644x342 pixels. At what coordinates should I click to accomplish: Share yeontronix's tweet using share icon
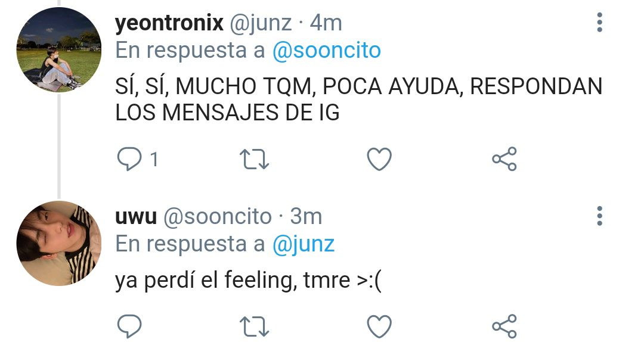pos(504,159)
